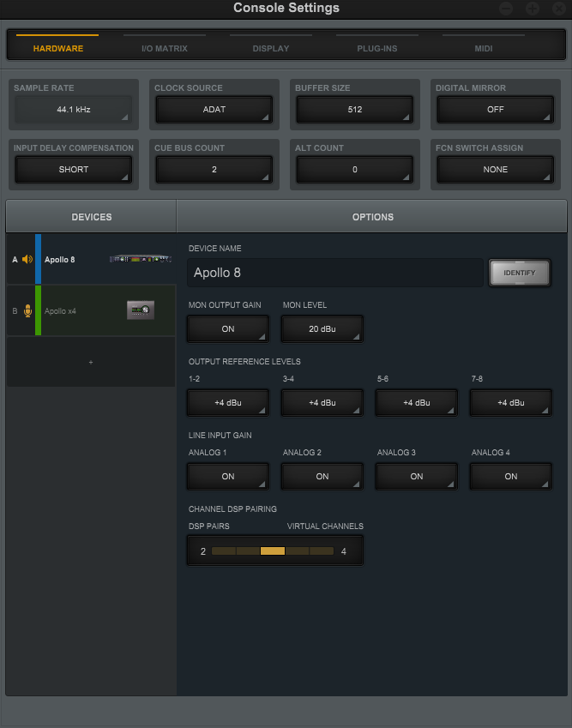
Task: Toggle Mon Output Gain setting
Action: click(x=228, y=328)
